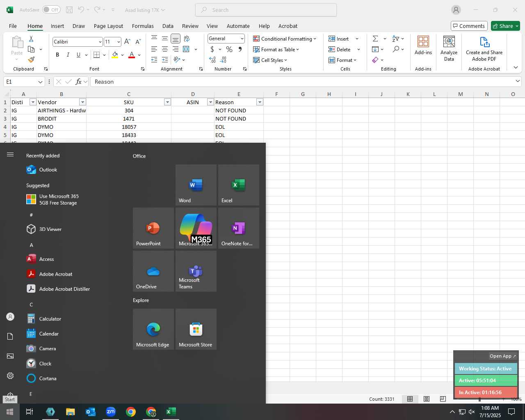Open OneDrive tile in Start menu
525x420 pixels.
pyautogui.click(x=153, y=271)
